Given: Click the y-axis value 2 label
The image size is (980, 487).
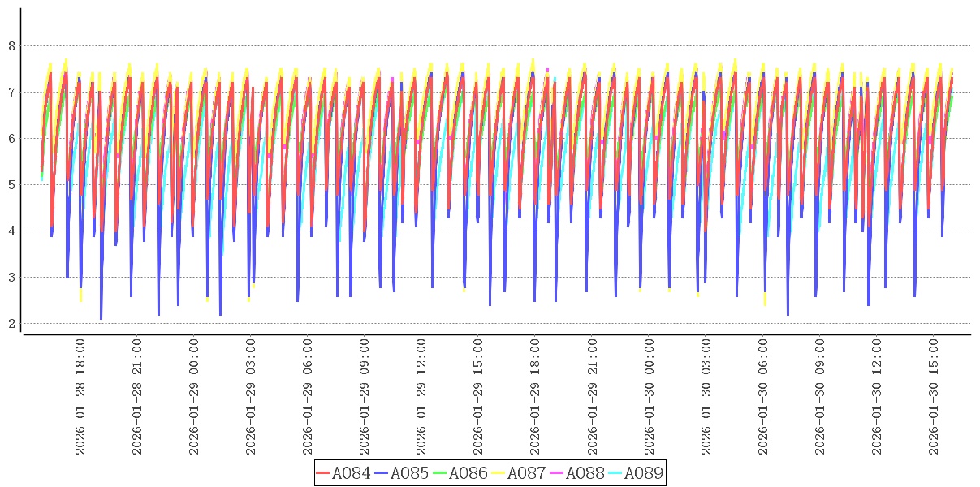Looking at the screenshot, I should pyautogui.click(x=11, y=324).
